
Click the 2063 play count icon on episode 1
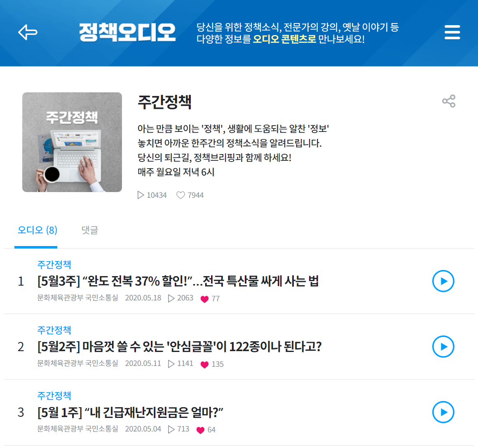[x=171, y=298]
